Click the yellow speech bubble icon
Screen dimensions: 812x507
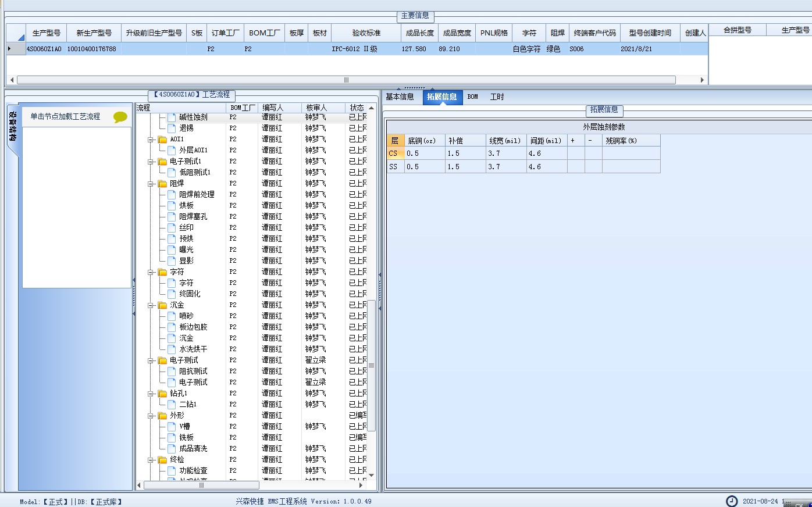tap(120, 117)
